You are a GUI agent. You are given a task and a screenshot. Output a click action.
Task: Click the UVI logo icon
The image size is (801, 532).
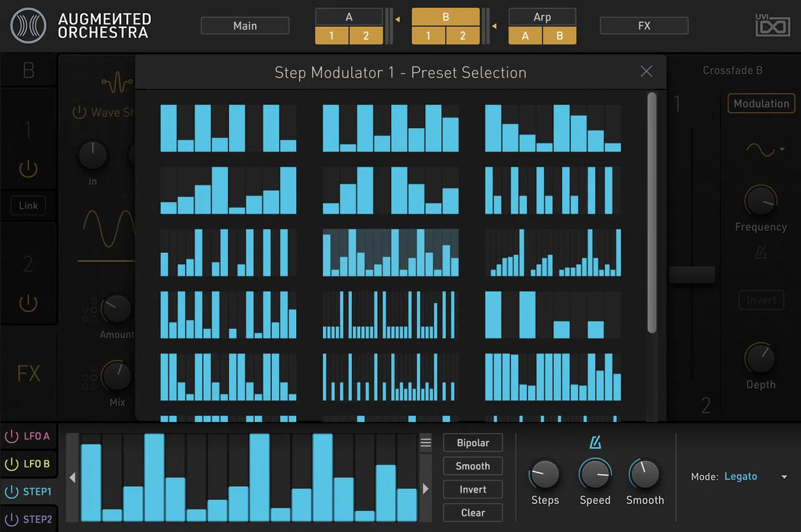click(772, 27)
